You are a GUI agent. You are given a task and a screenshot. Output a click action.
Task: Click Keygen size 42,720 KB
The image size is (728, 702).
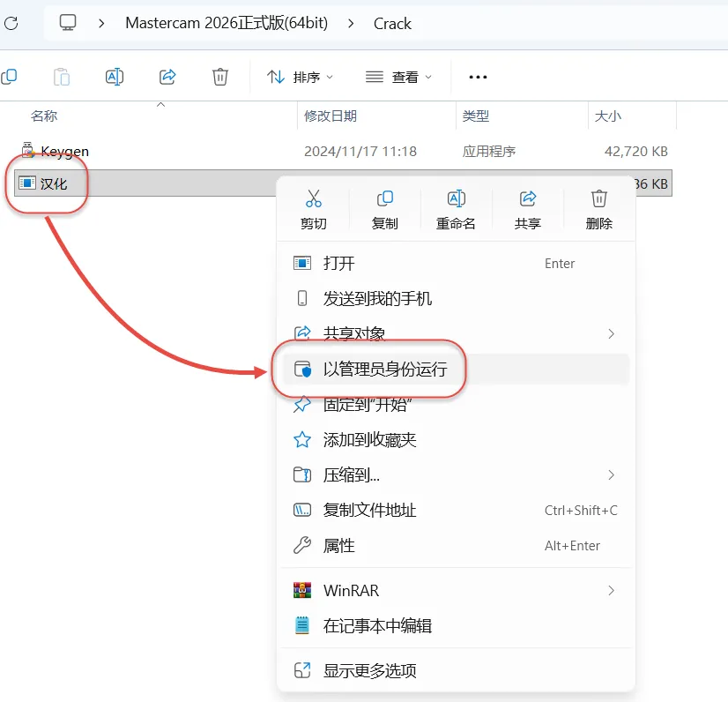click(636, 152)
